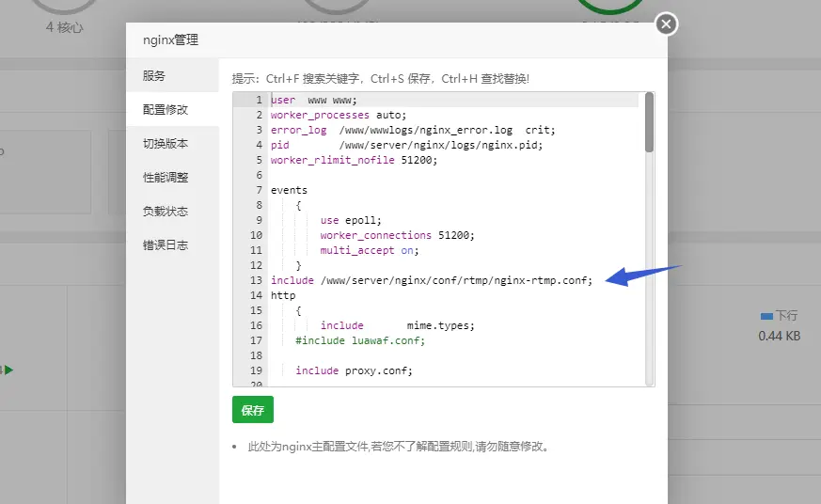Place cursor on the worker_processes auto line
Image resolution: width=821 pixels, height=504 pixels.
(325, 116)
